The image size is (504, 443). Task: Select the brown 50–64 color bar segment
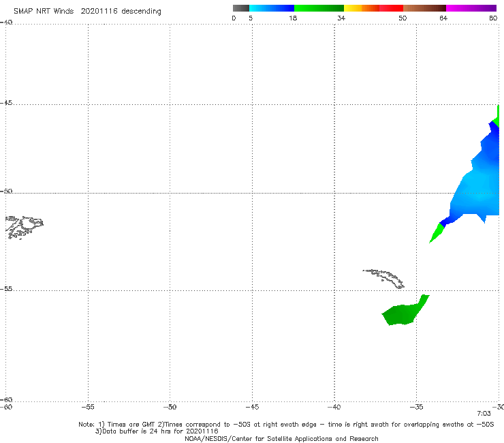point(424,8)
